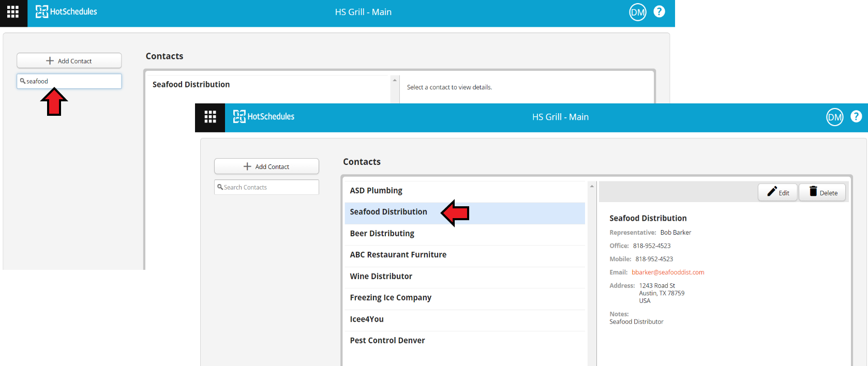Click Add Contact in the front window

266,166
